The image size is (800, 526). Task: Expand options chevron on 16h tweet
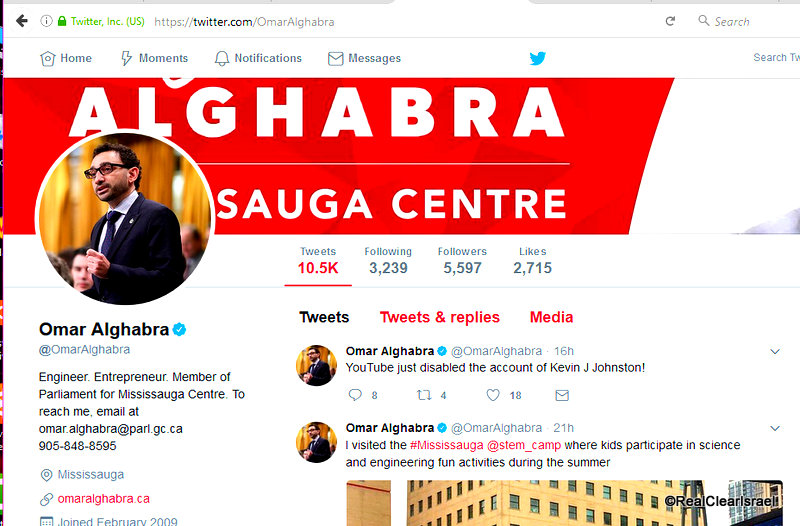(775, 352)
